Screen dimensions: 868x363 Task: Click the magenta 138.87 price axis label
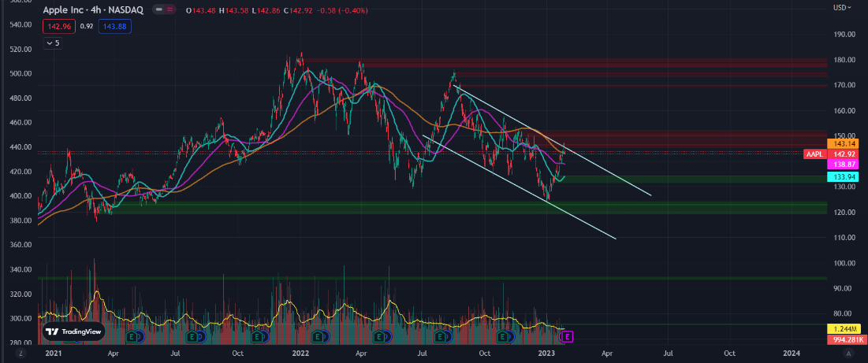tap(842, 164)
